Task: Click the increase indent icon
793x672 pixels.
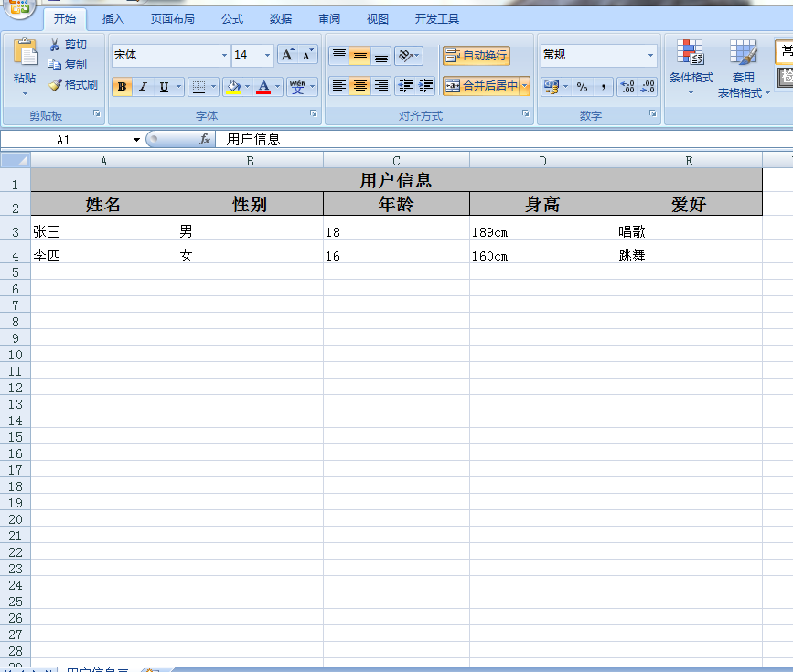Action: [426, 86]
